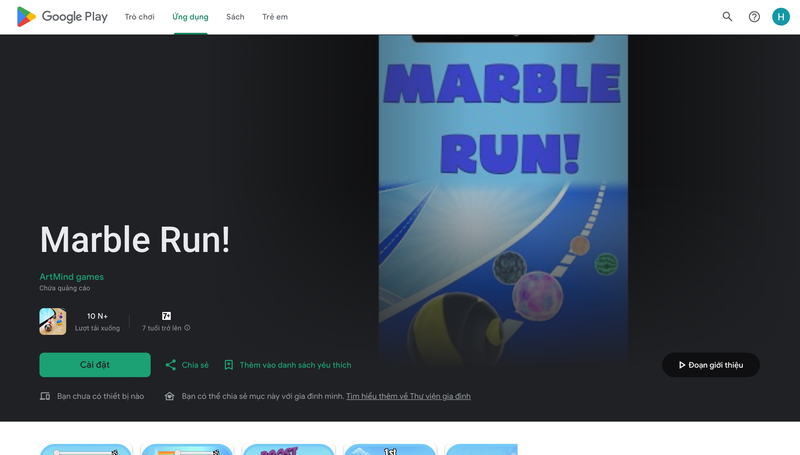800x455 pixels.
Task: Open the first screenshot thumbnail in the row
Action: pyautogui.click(x=86, y=449)
